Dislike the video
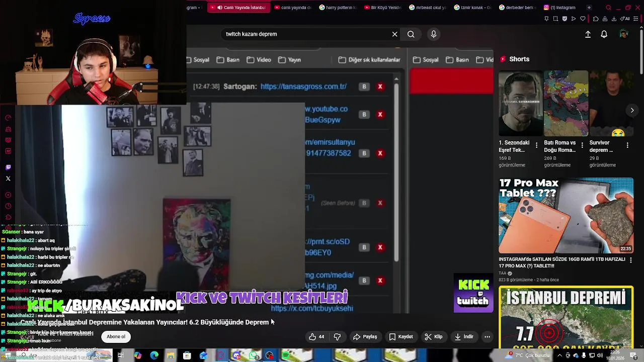 point(338,337)
